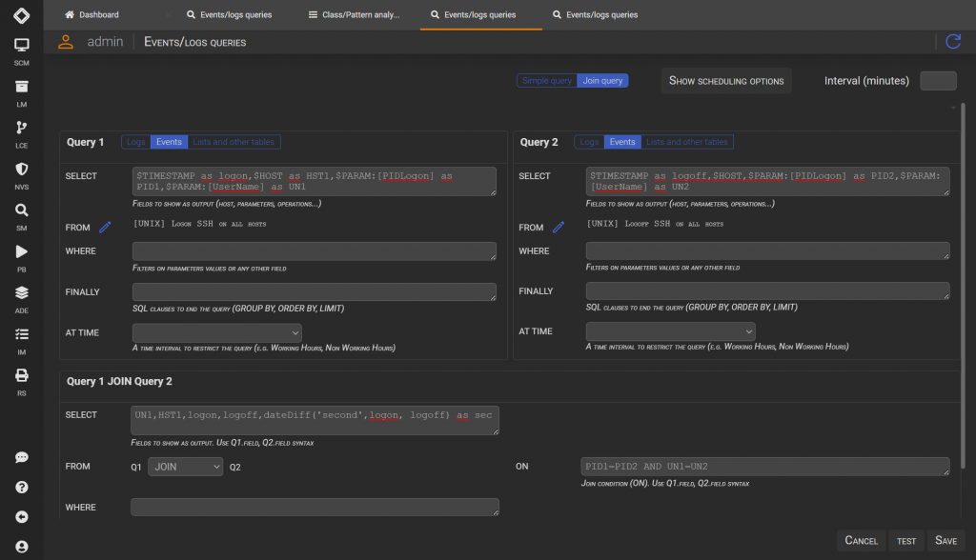
Task: Click Query 2 FINALLY field
Action: pos(767,290)
